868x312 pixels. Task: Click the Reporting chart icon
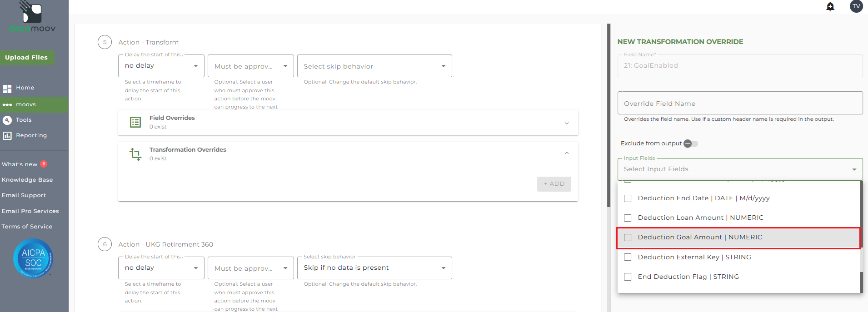(7, 135)
